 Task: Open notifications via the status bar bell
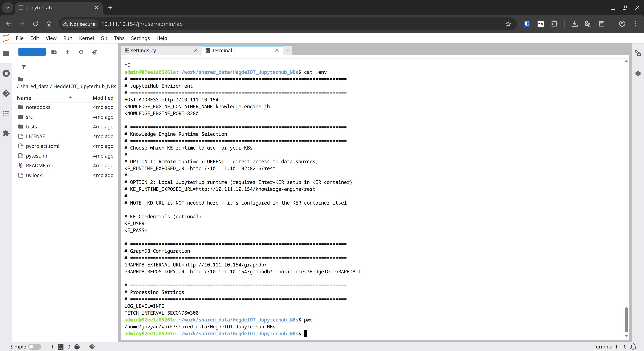633,346
